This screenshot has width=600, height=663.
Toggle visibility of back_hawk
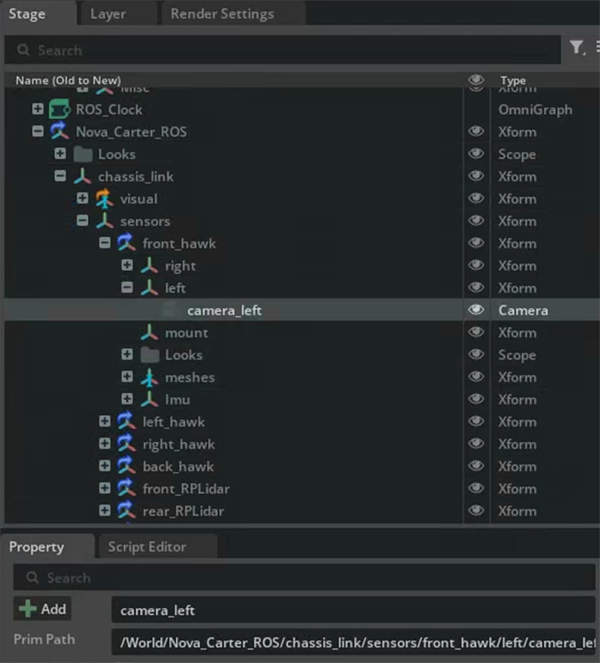[476, 467]
